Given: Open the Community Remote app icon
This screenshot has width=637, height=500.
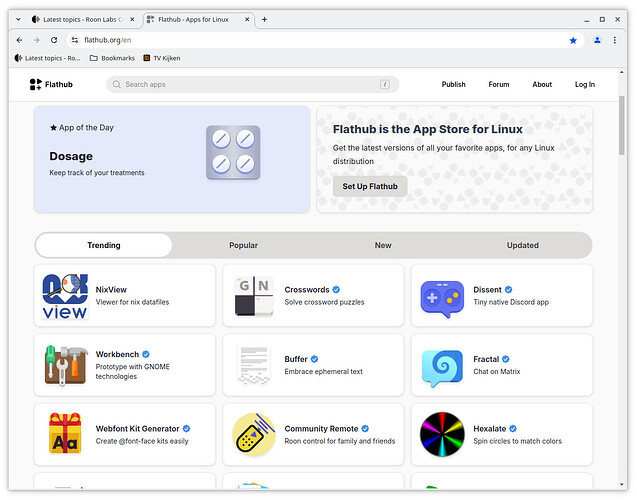Looking at the screenshot, I should coord(254,434).
